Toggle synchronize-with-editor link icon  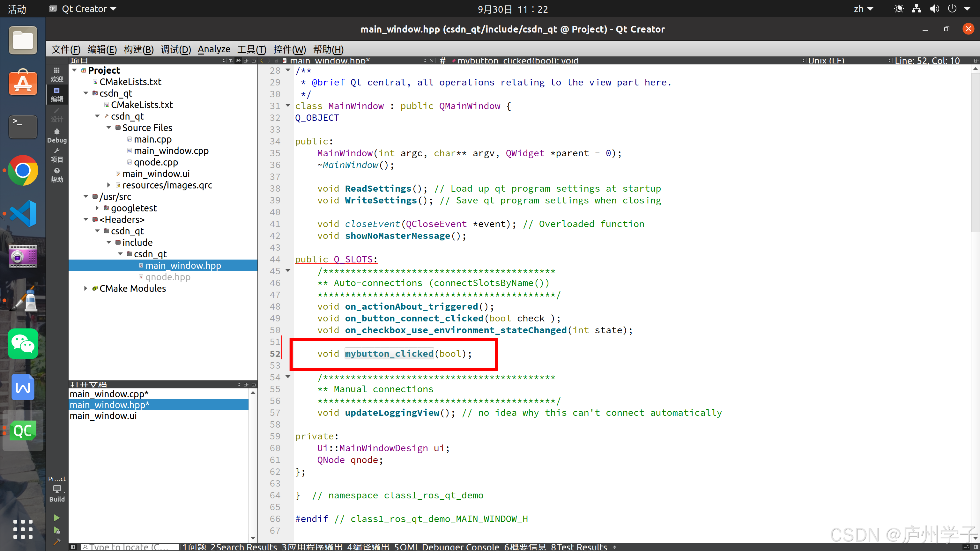coord(238,61)
